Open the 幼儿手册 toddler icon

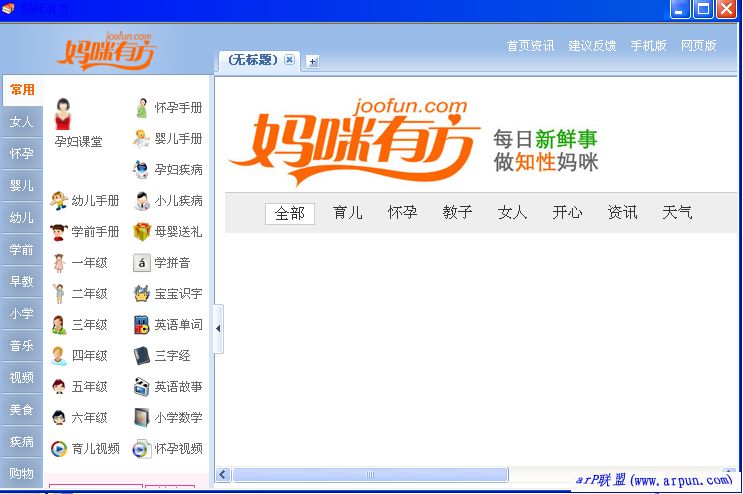click(x=59, y=201)
